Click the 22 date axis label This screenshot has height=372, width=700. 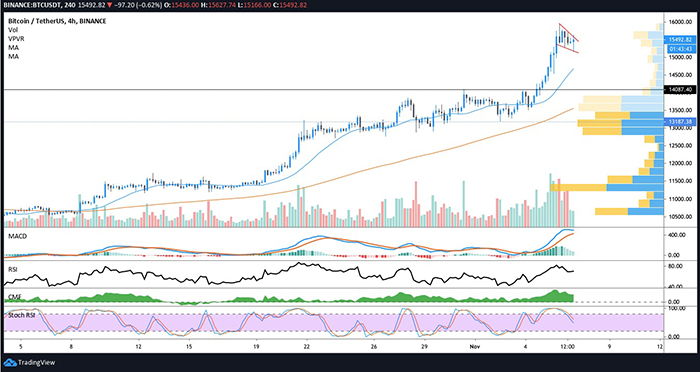pyautogui.click(x=306, y=346)
